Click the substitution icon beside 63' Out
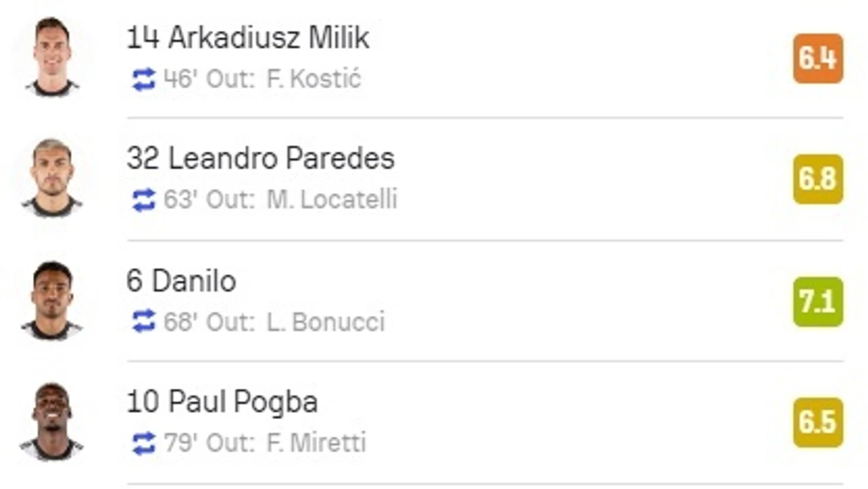The height and width of the screenshot is (489, 868). point(143,200)
